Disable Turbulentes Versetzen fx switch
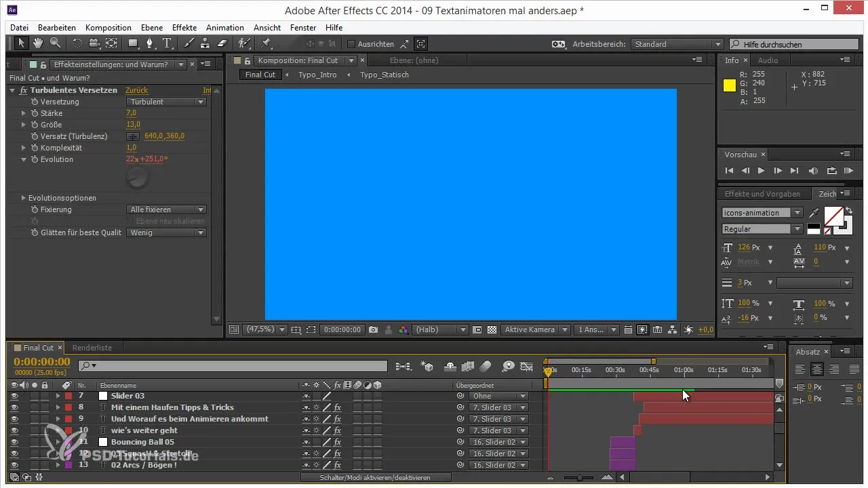Viewport: 868px width, 488px height. (x=24, y=90)
